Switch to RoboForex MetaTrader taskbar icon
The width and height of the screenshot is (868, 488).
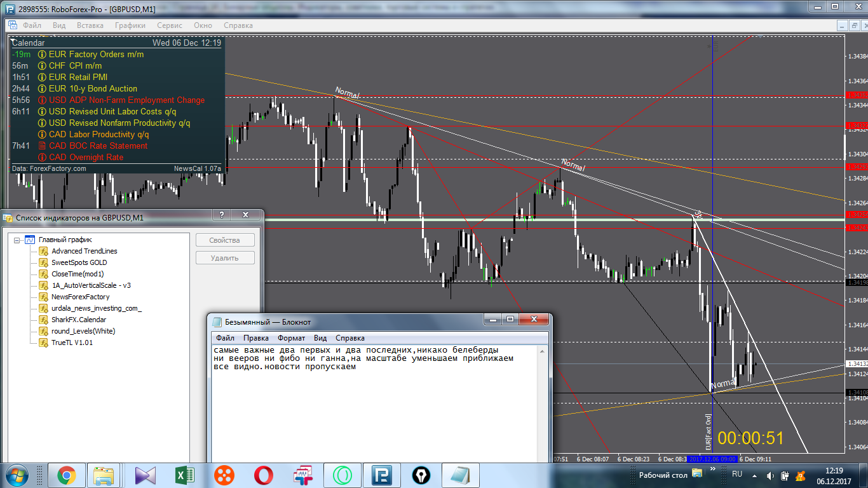[382, 475]
